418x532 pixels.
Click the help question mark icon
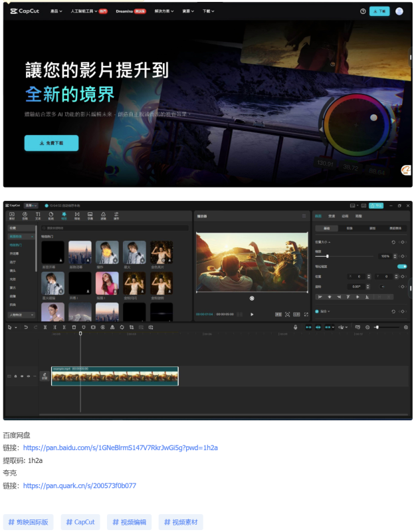pos(362,11)
